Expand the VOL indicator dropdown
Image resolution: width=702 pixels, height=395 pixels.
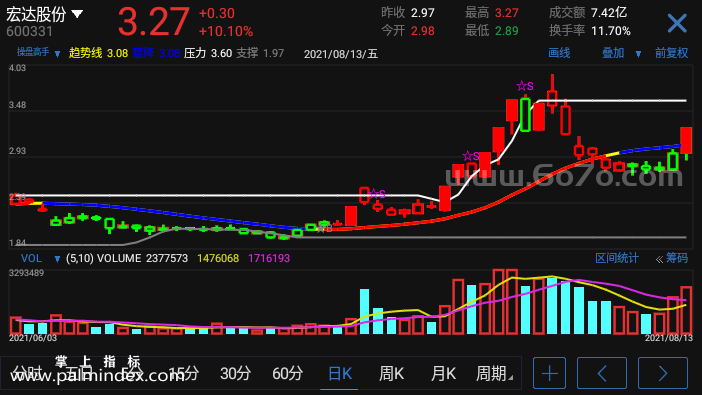click(57, 259)
